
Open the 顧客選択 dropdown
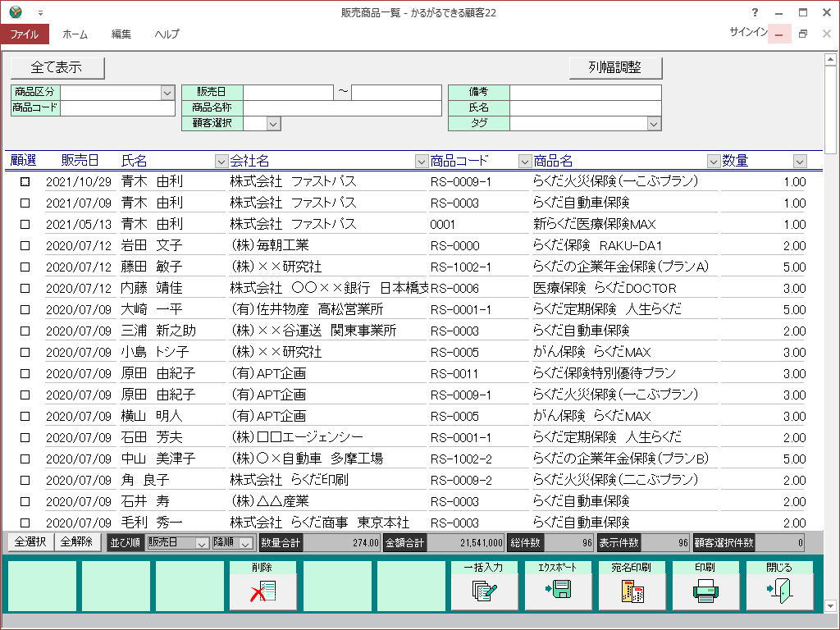coord(273,125)
